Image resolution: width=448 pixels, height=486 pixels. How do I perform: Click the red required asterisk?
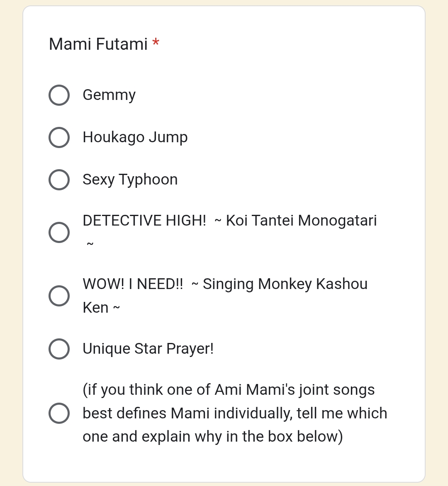coord(156,42)
